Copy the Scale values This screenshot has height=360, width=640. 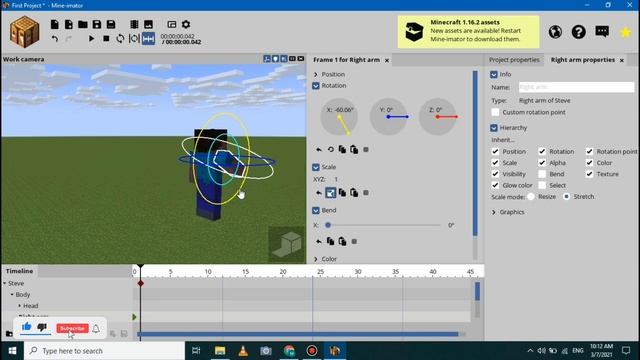342,193
